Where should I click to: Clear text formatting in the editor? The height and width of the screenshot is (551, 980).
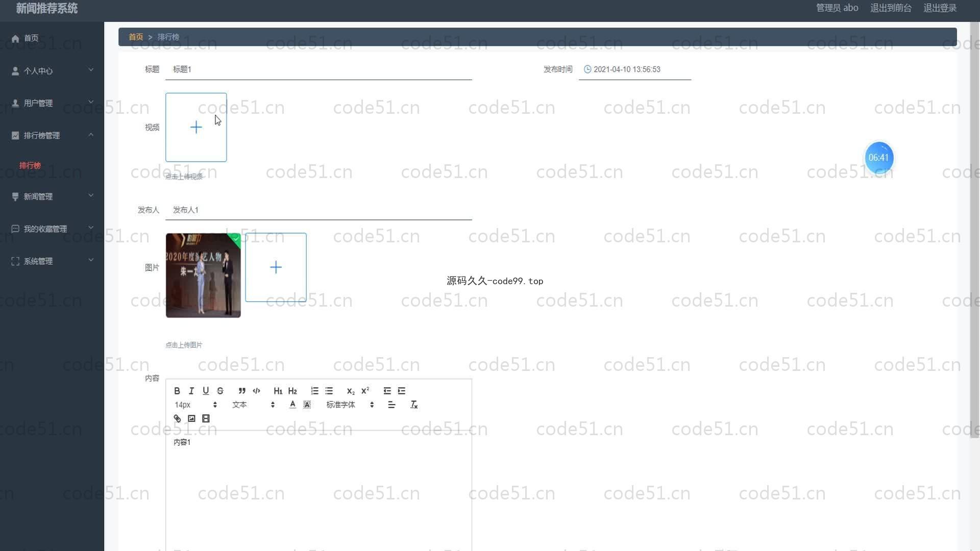coord(414,405)
